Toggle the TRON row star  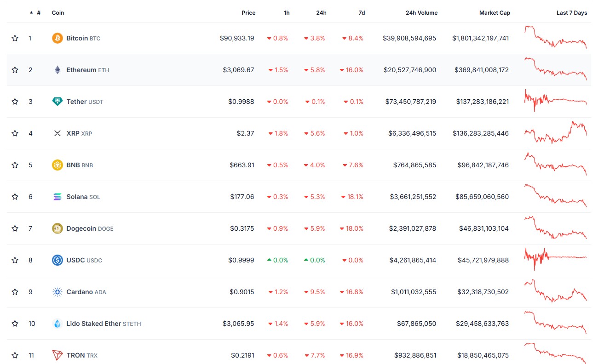tap(15, 355)
